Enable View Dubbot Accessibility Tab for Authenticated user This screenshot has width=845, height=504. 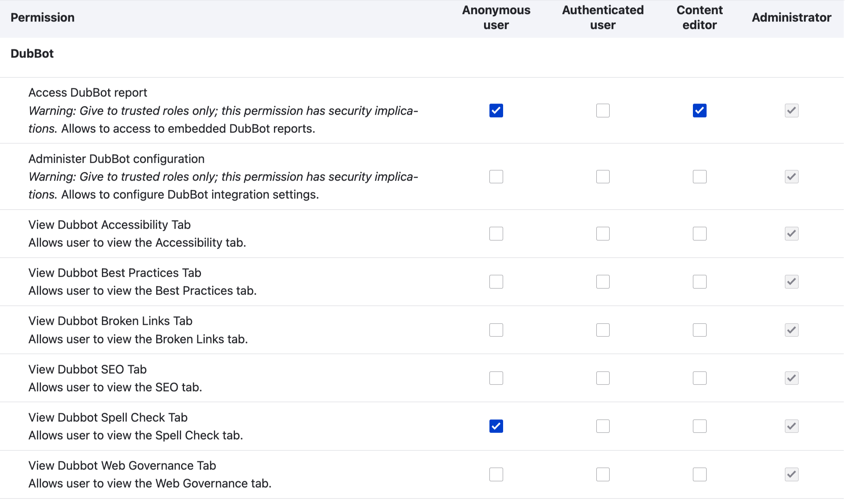pos(603,233)
